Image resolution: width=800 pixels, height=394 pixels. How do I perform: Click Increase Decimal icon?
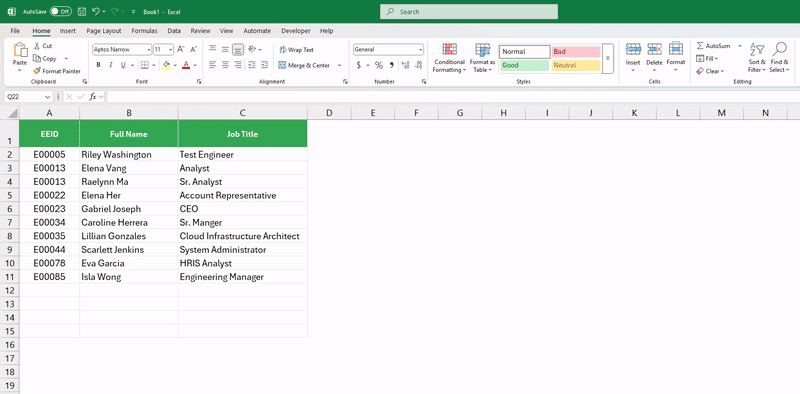point(406,65)
